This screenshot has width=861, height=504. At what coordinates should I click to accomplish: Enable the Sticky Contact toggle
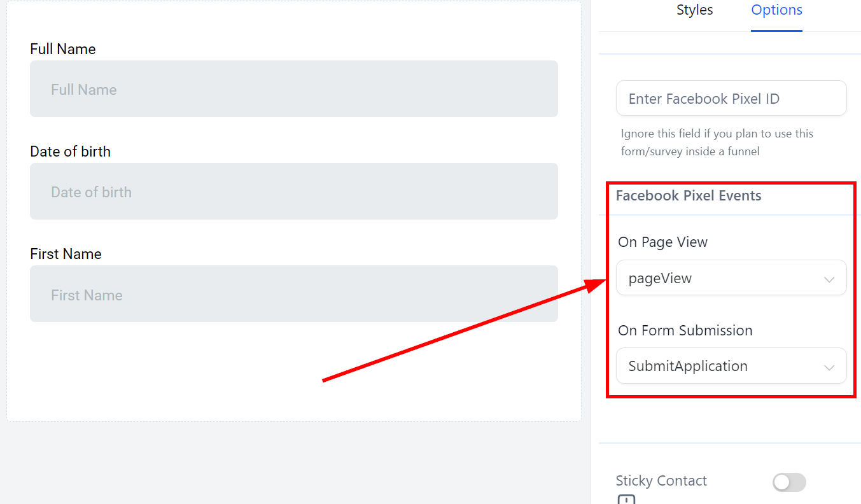[789, 482]
